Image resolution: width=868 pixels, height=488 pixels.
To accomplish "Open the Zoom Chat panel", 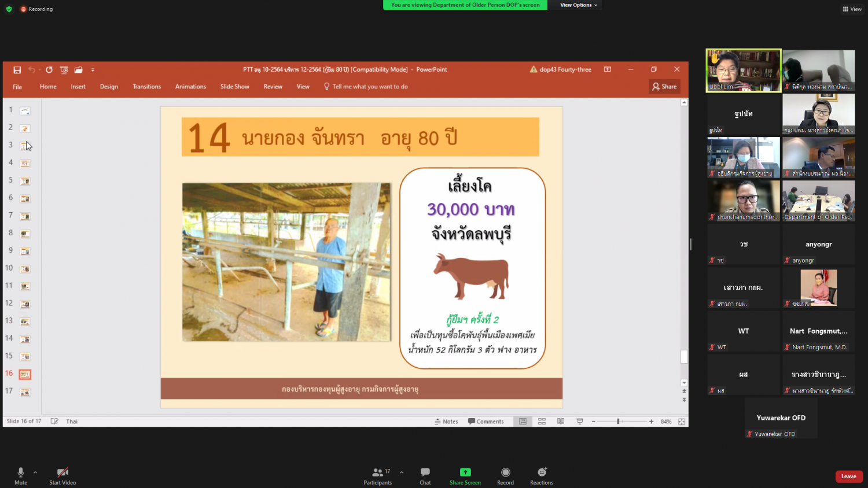I will 425,476.
